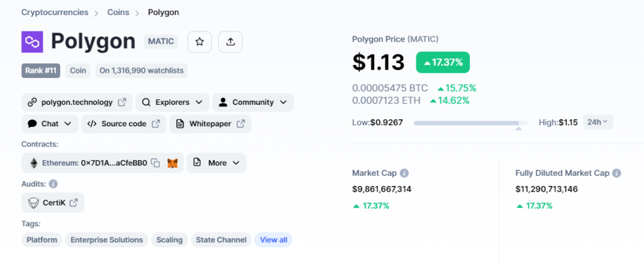The image size is (644, 279).
Task: Open the Community dropdown
Action: pyautogui.click(x=253, y=102)
